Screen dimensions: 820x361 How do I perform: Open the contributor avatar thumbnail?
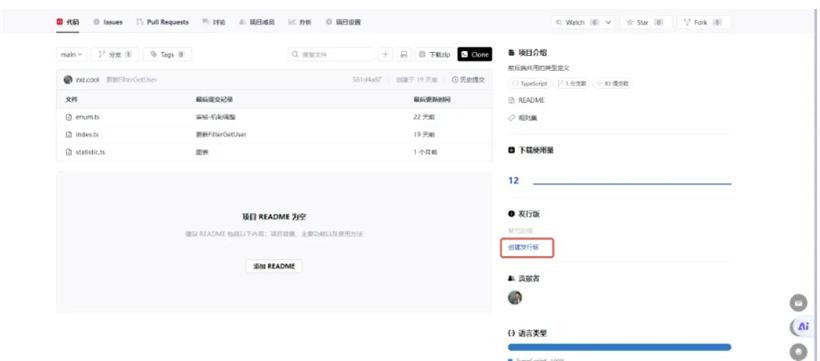(515, 298)
